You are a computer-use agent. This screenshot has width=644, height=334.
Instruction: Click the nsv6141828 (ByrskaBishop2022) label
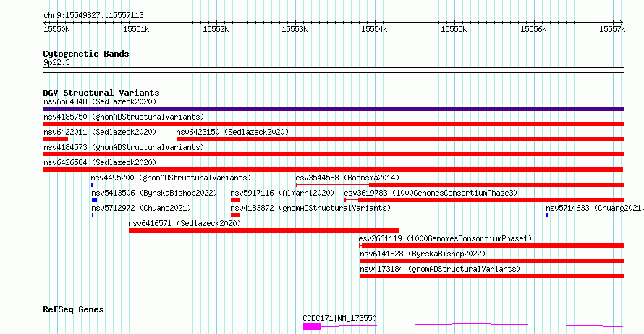tap(423, 254)
